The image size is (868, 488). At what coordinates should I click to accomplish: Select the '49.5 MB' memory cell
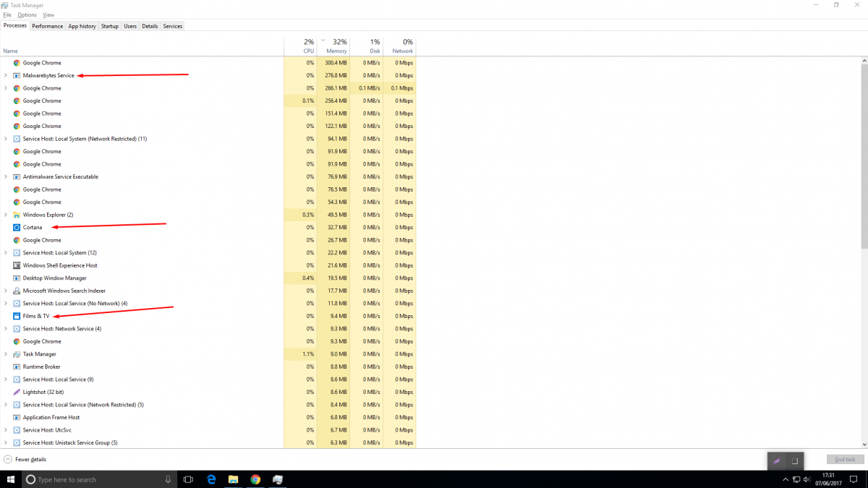tap(338, 215)
